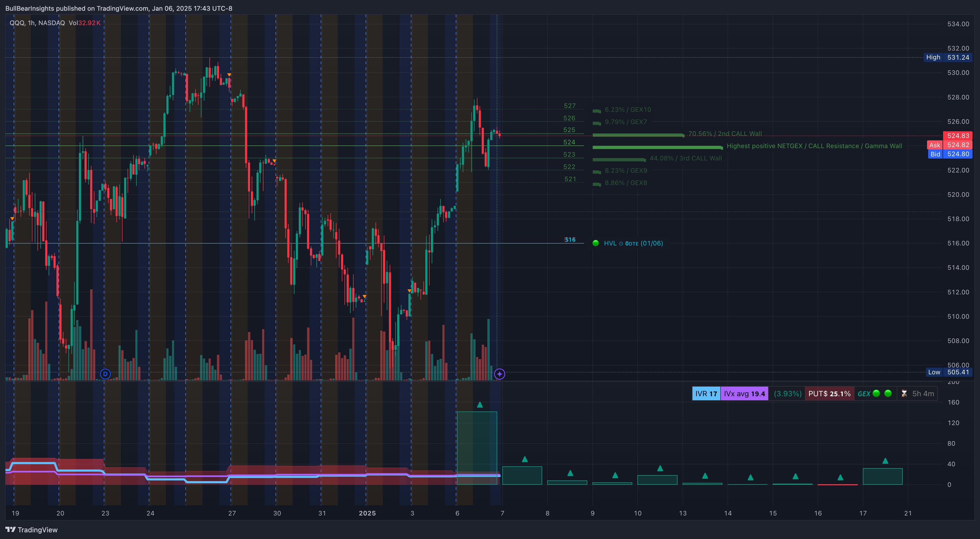Image resolution: width=980 pixels, height=539 pixels.
Task: Click the green triangle above the Jan 13 bar
Action: coord(705,476)
